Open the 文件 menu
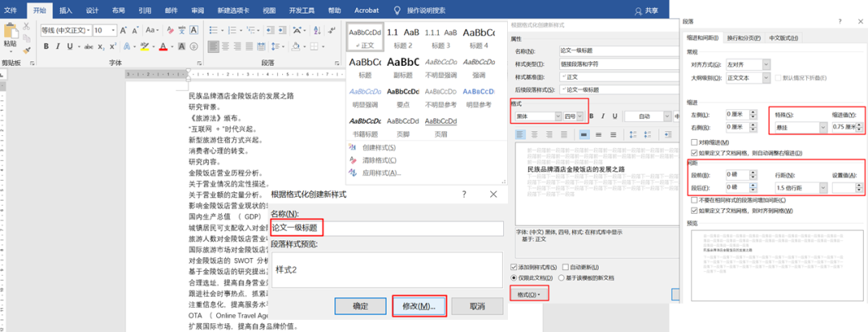Image resolution: width=868 pixels, height=332 pixels. [11, 10]
